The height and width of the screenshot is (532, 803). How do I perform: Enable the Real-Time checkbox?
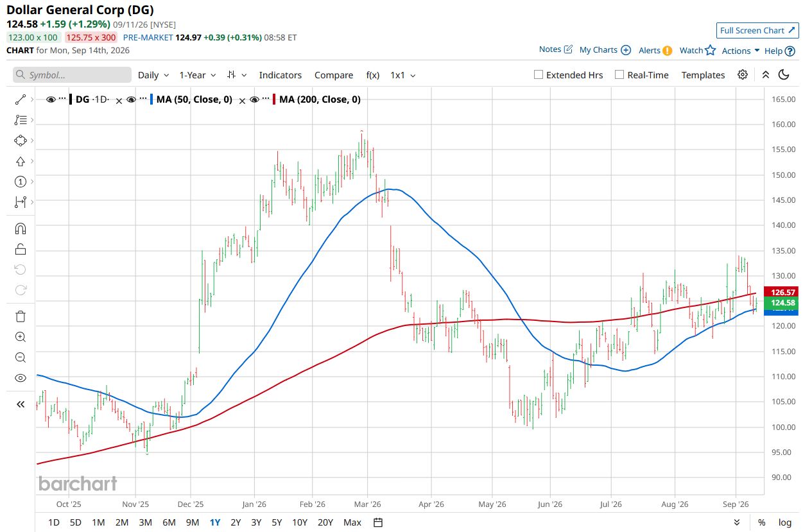[619, 74]
